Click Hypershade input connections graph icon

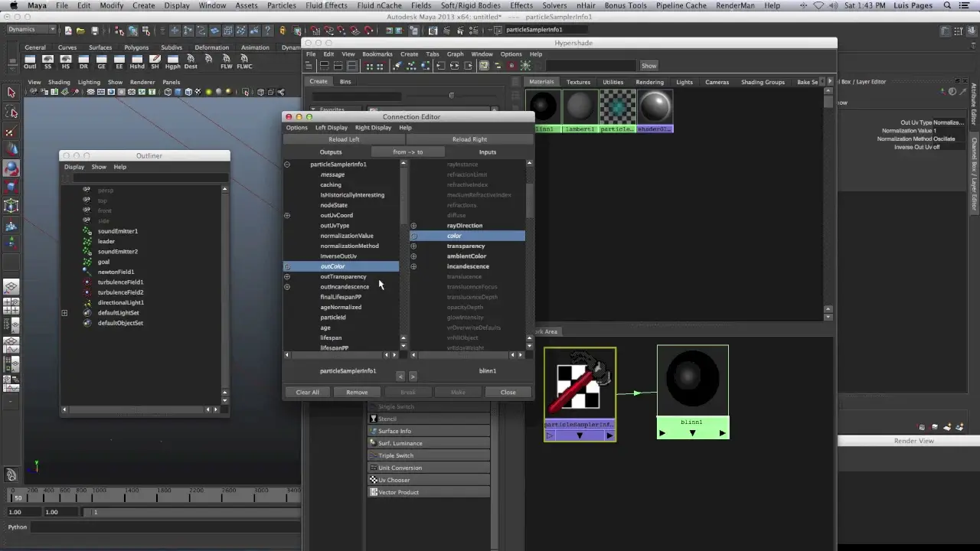click(442, 66)
